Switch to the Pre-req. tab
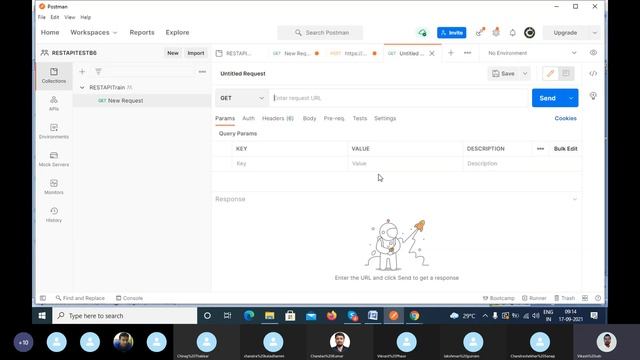The width and height of the screenshot is (640, 360). pyautogui.click(x=334, y=118)
